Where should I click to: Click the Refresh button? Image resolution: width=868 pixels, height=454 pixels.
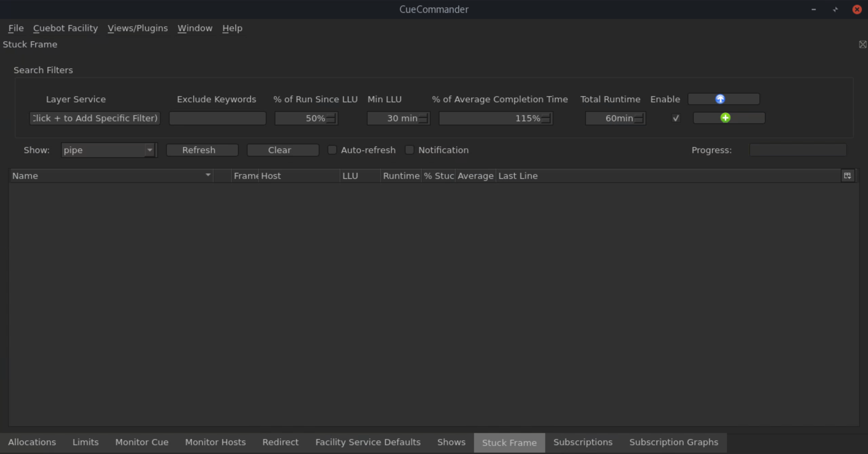pyautogui.click(x=202, y=150)
